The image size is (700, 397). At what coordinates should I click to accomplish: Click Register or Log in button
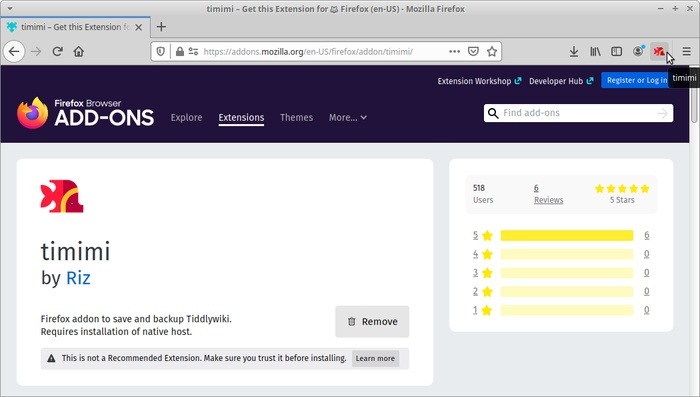[636, 80]
